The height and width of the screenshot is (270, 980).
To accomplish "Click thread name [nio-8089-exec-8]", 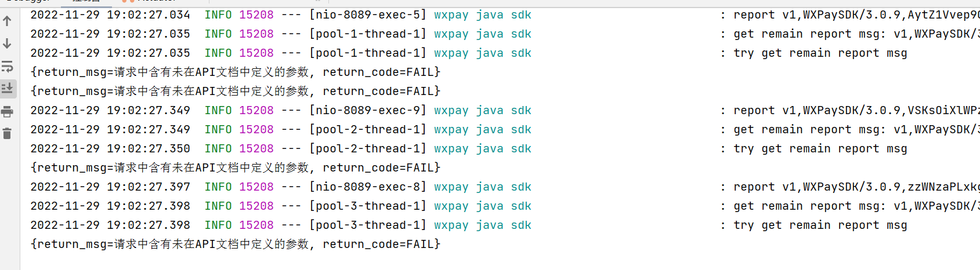I will click(368, 187).
